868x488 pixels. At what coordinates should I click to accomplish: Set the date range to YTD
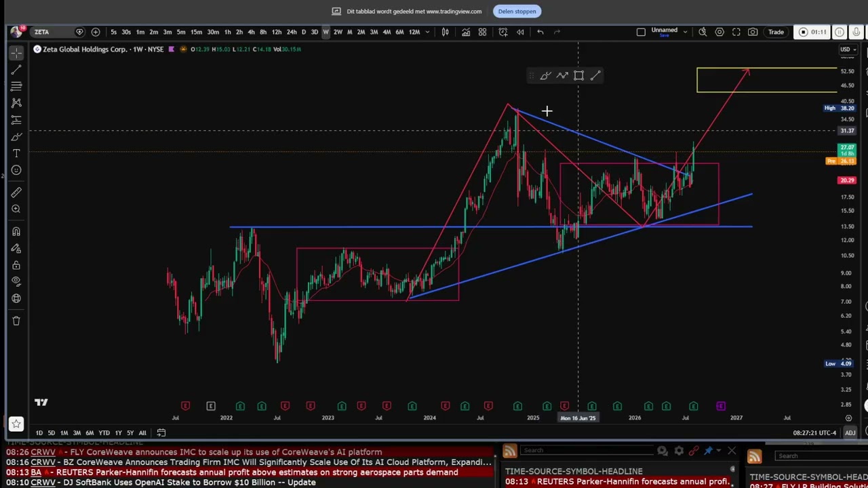coord(104,433)
